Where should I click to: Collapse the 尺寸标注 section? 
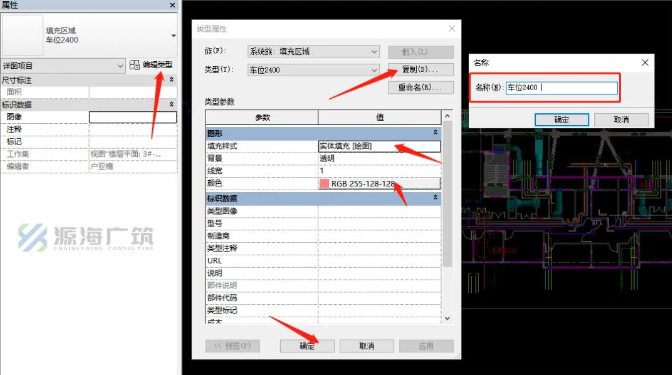pos(171,80)
